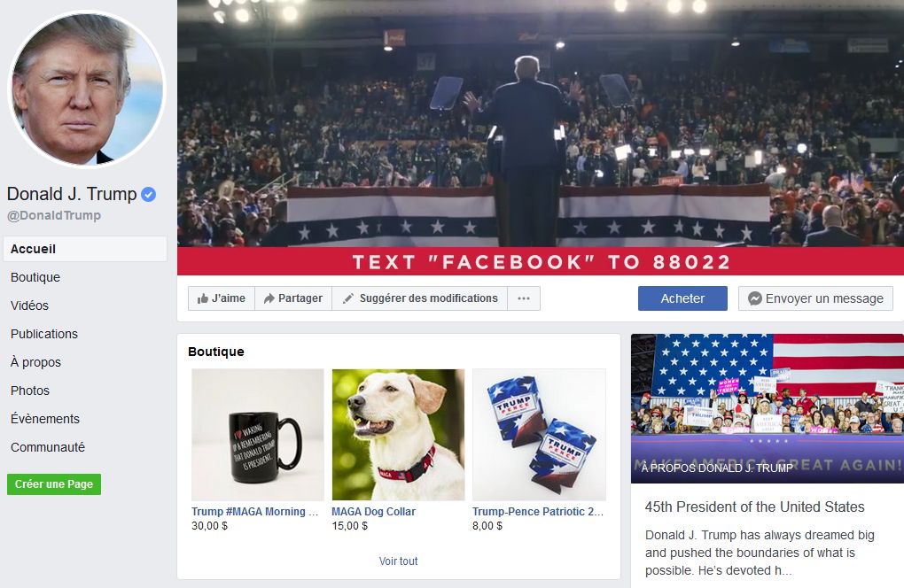Open Publications in the sidebar
Image resolution: width=904 pixels, height=588 pixels.
[x=43, y=334]
